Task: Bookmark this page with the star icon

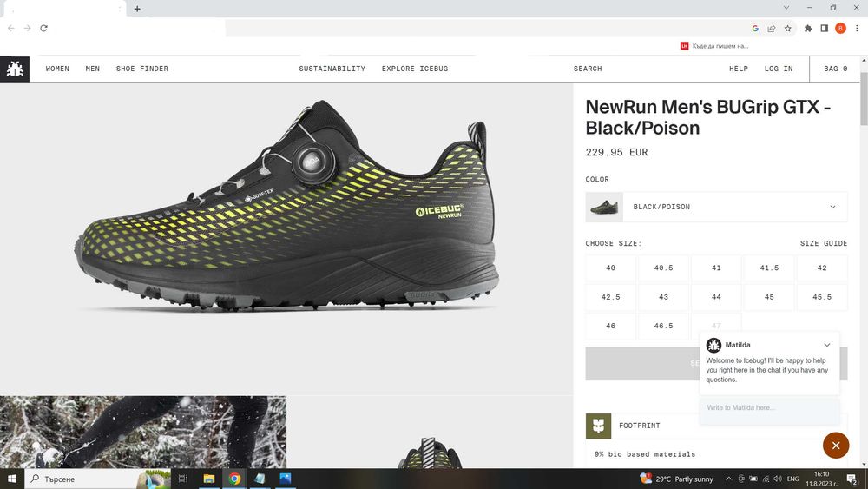Action: [x=788, y=29]
